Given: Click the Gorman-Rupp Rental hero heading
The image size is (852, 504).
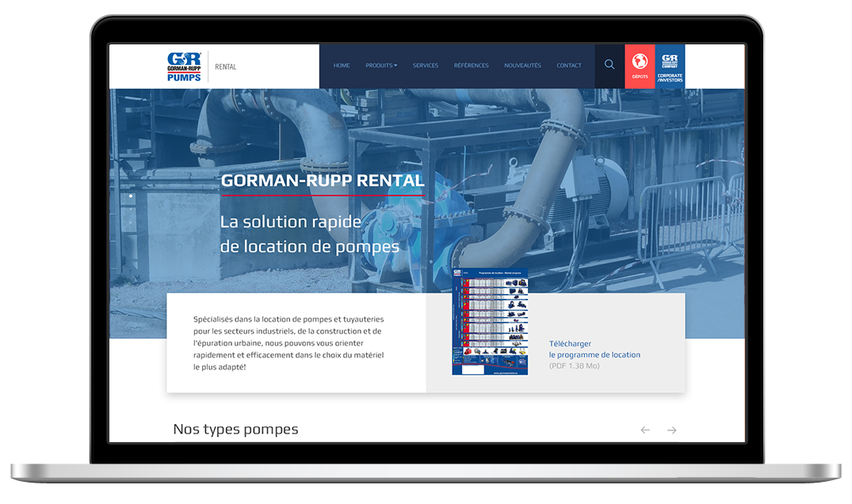Looking at the screenshot, I should (323, 181).
